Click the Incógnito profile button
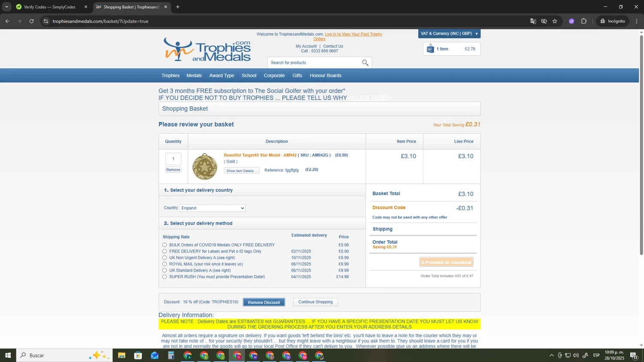 click(x=613, y=21)
